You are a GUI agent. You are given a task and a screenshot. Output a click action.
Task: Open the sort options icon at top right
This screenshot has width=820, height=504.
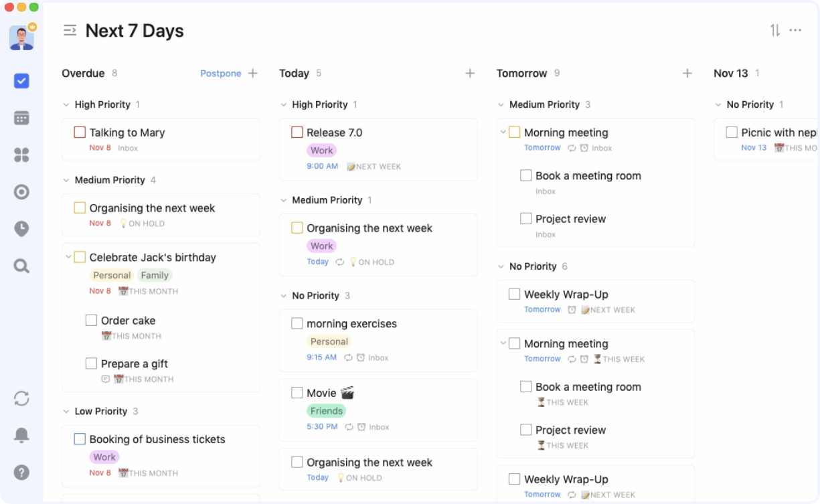[775, 30]
